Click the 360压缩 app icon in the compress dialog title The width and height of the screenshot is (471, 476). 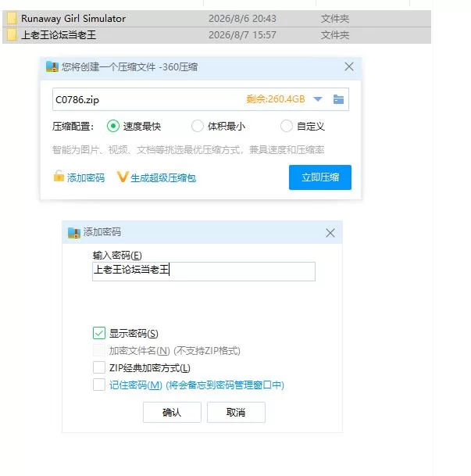(52, 66)
